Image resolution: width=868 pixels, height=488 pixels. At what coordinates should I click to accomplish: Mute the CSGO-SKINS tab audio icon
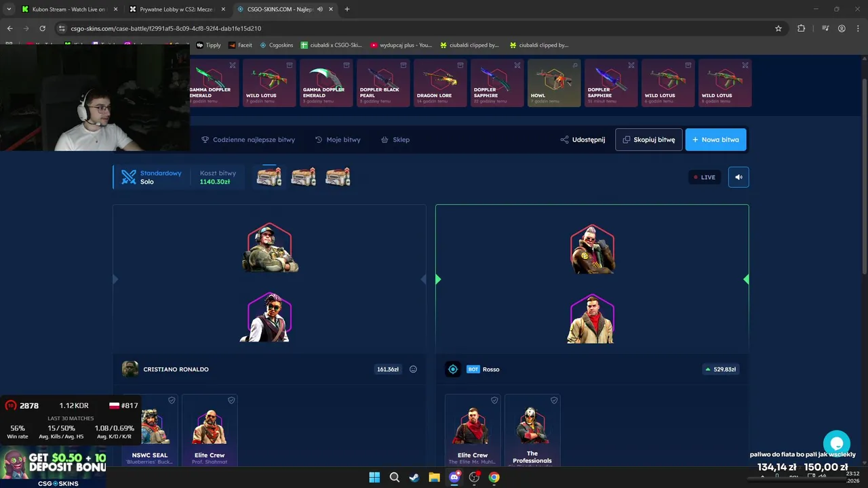[x=319, y=9]
